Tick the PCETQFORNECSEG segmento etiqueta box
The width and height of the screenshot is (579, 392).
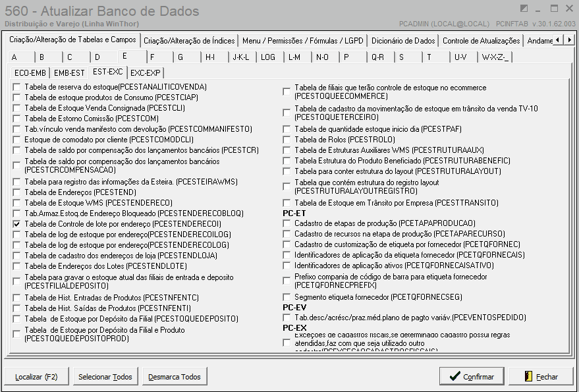click(x=287, y=297)
